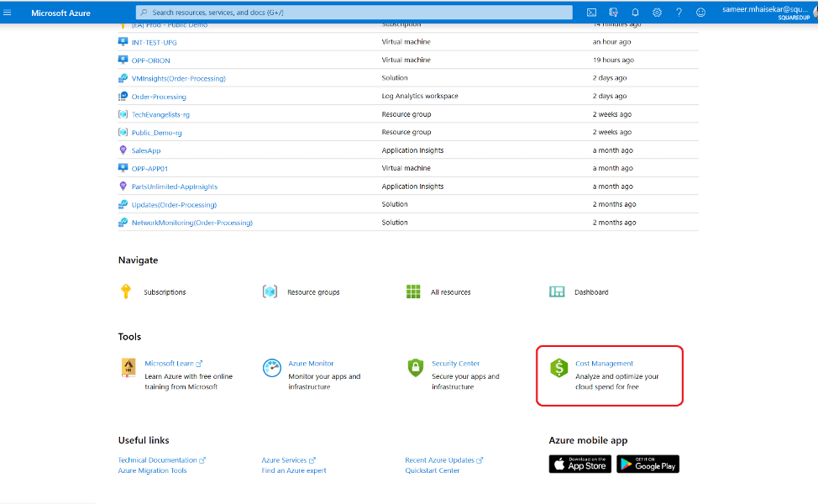Open the sameer.mhaisekar account menu

point(767,13)
